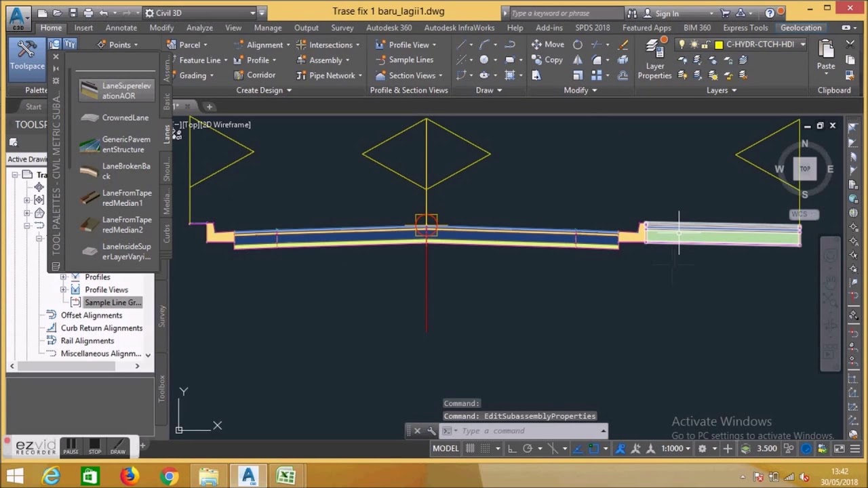Open the Survey ribbon tab

pyautogui.click(x=342, y=28)
